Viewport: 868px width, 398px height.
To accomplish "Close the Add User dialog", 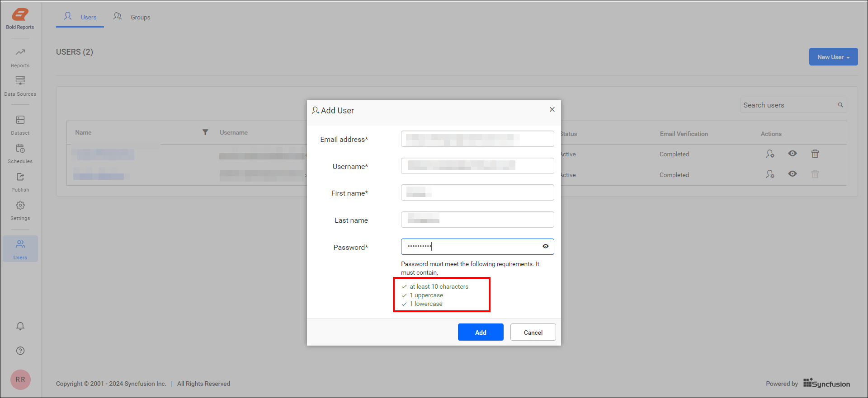I will click(552, 109).
